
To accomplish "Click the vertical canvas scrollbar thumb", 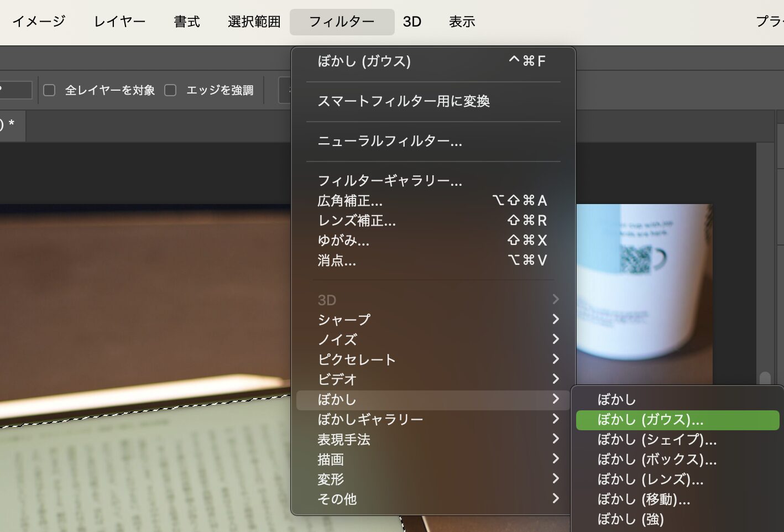I will pyautogui.click(x=765, y=378).
